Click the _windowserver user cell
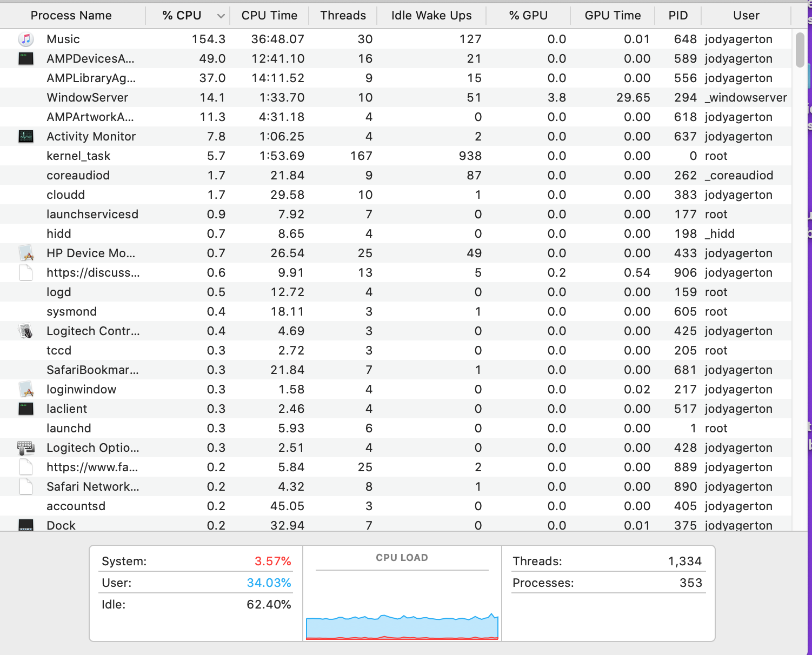Screen dimensions: 812x655 tap(746, 97)
